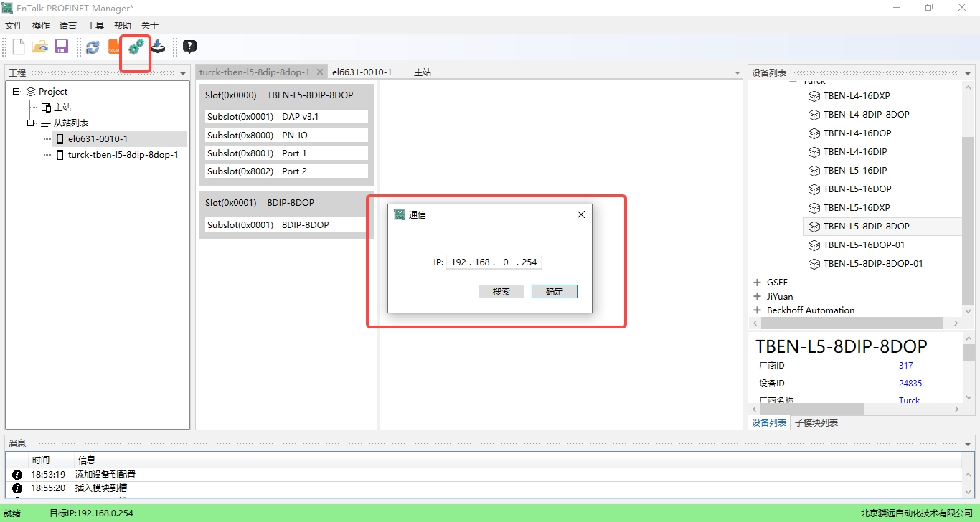The height and width of the screenshot is (522, 980).
Task: Click the blue refresh arrows icon
Action: (x=93, y=47)
